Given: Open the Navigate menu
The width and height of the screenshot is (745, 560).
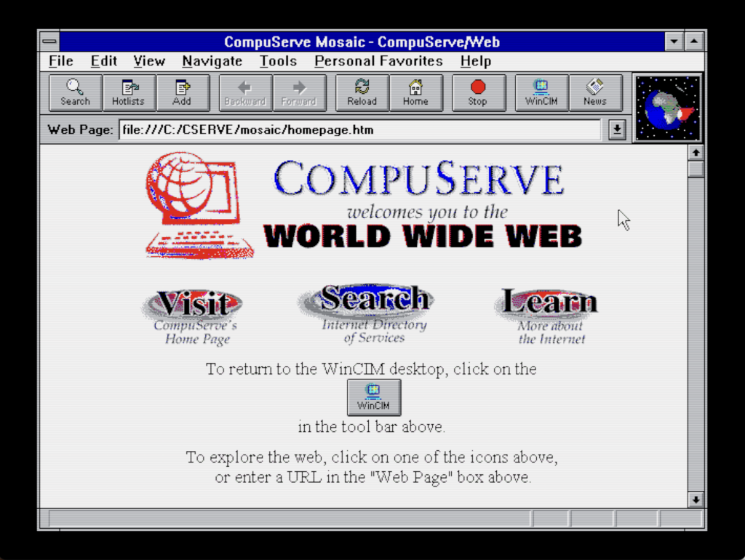Looking at the screenshot, I should pyautogui.click(x=212, y=61).
